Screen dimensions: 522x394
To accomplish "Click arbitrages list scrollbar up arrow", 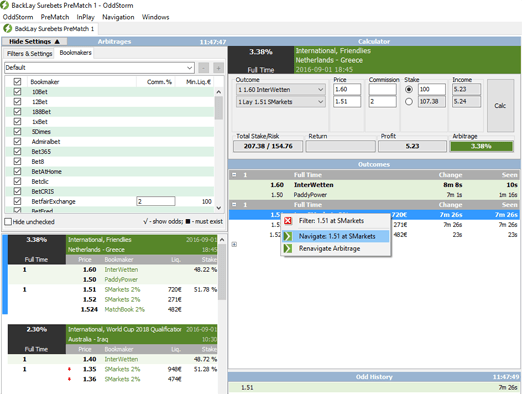I will 222,239.
